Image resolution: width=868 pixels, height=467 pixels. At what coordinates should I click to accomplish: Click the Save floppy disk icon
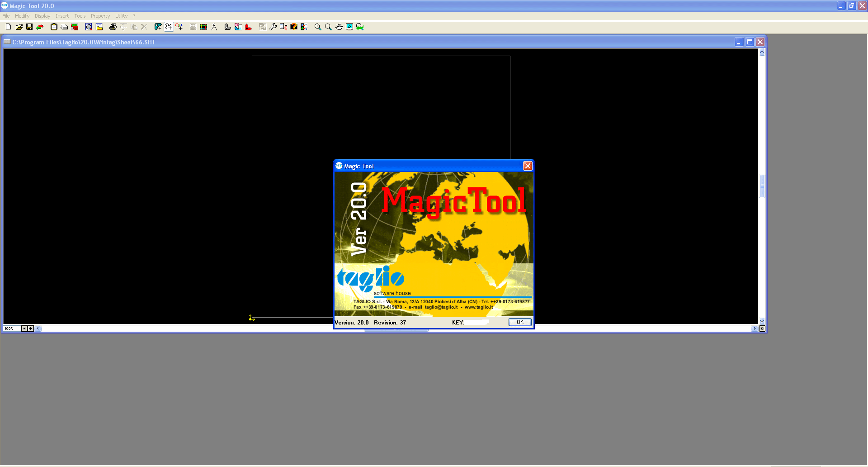(x=29, y=27)
